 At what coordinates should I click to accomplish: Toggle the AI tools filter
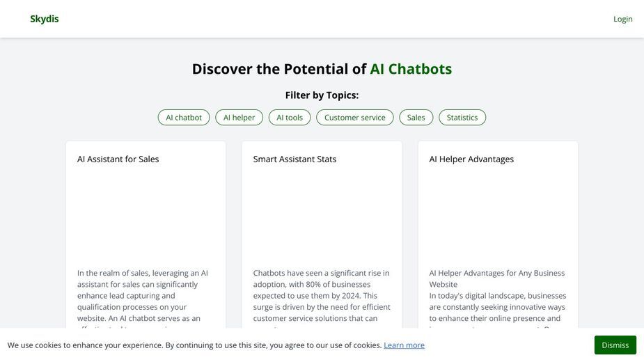(x=290, y=118)
